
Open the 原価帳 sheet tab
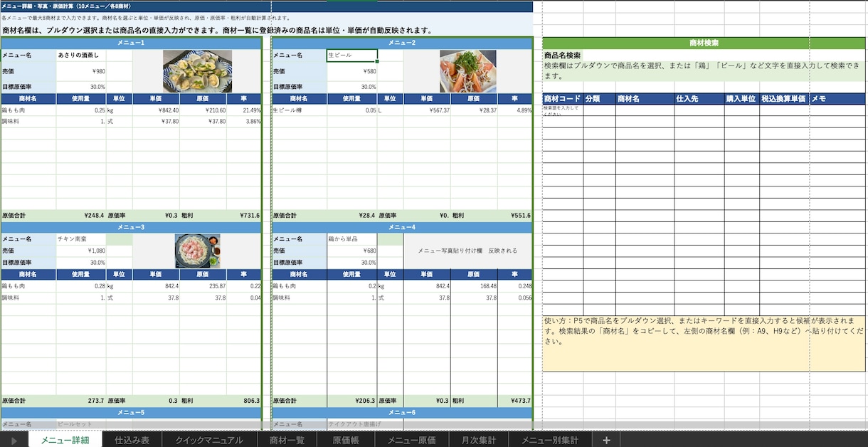(345, 441)
